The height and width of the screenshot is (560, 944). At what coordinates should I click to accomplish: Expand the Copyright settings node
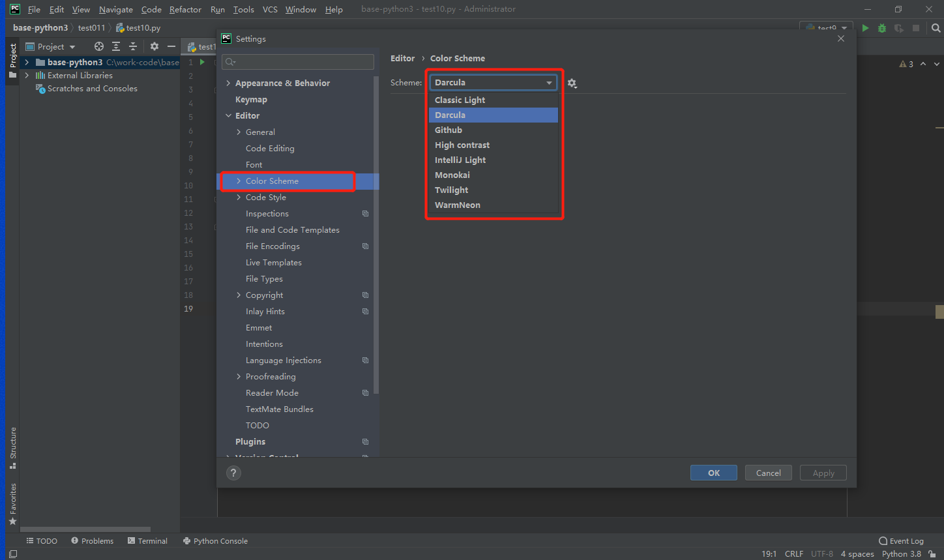[239, 295]
